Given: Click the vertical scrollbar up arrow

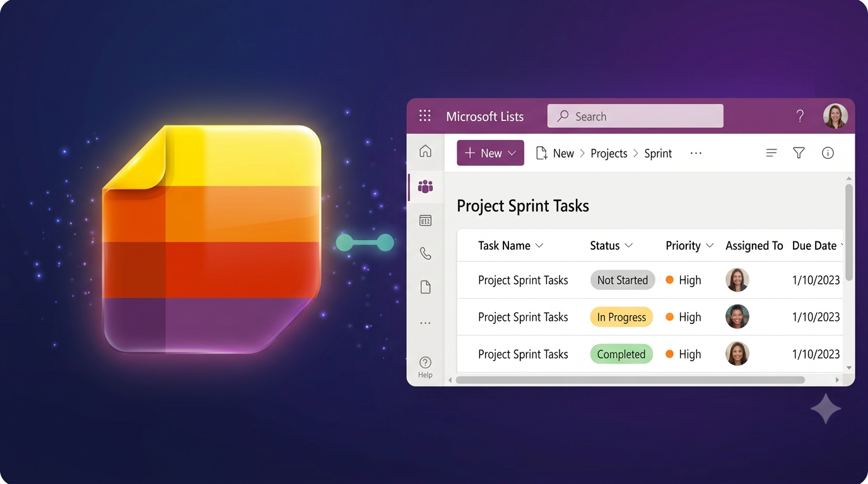Looking at the screenshot, I should click(849, 178).
